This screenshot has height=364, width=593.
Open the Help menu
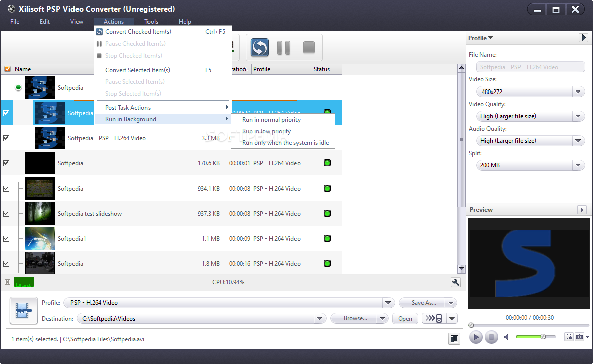point(185,22)
